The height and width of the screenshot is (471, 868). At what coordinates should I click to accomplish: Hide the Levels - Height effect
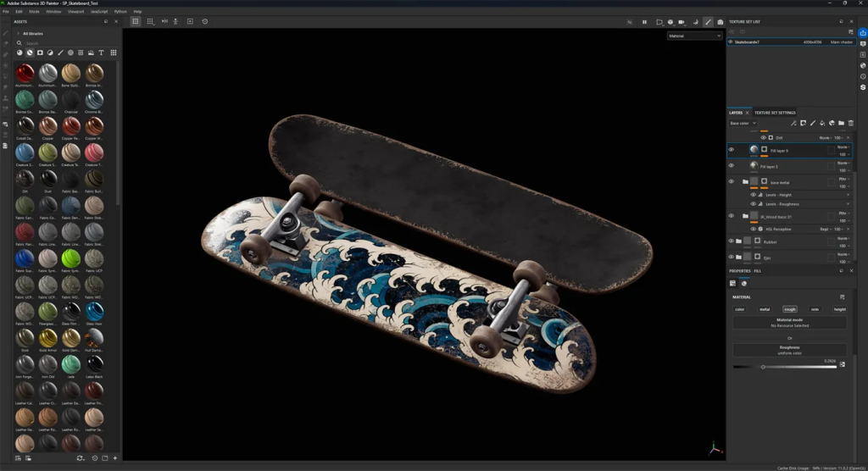(x=753, y=195)
